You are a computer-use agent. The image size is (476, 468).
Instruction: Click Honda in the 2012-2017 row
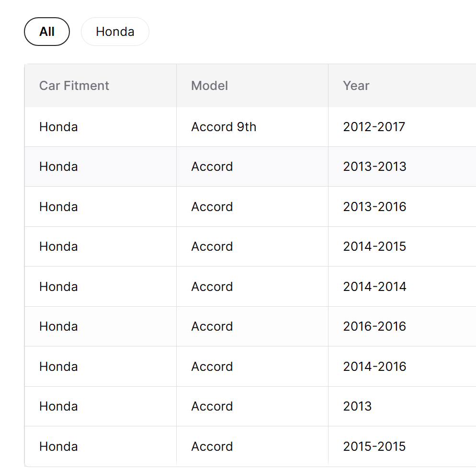58,127
